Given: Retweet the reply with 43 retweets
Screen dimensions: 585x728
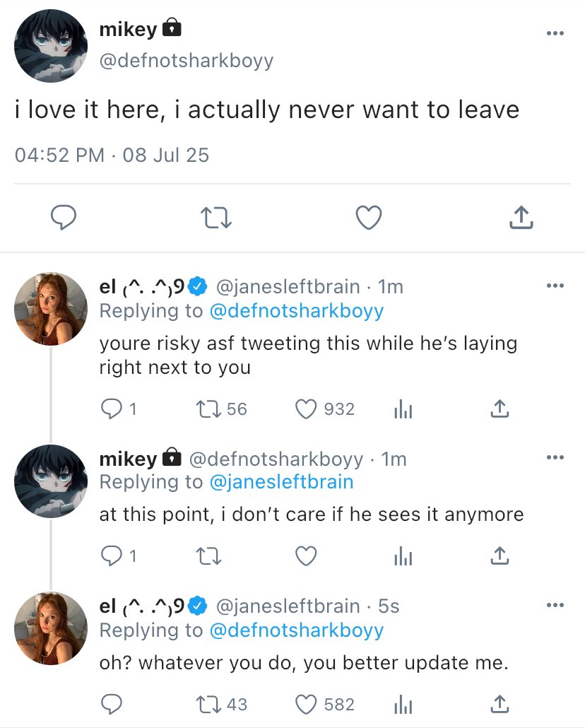Looking at the screenshot, I should pos(208,704).
